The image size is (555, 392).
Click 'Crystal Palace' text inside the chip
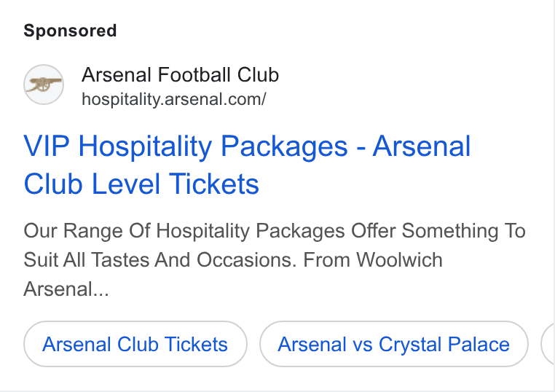pos(444,344)
